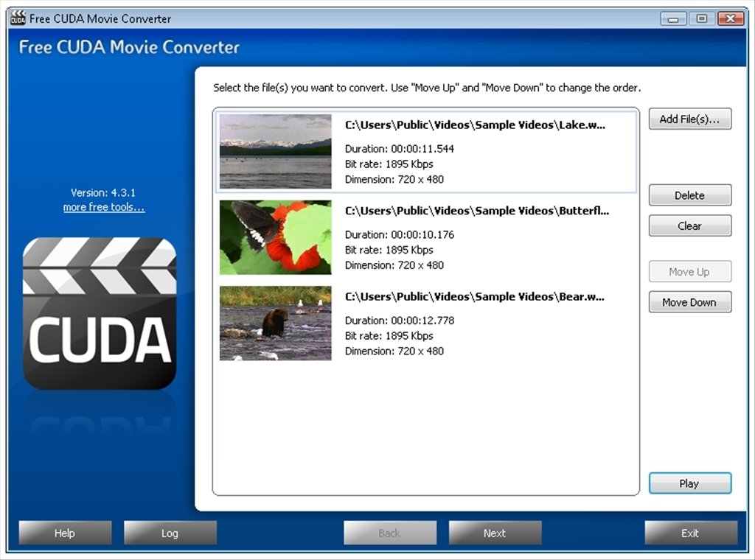Exit the converter application
Screen dimensions: 755x560
[691, 533]
